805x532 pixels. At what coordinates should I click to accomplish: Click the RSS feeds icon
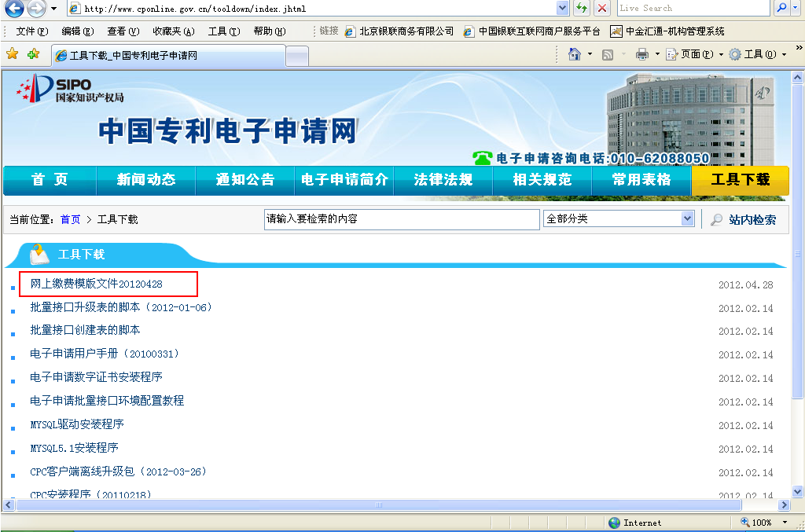point(608,54)
